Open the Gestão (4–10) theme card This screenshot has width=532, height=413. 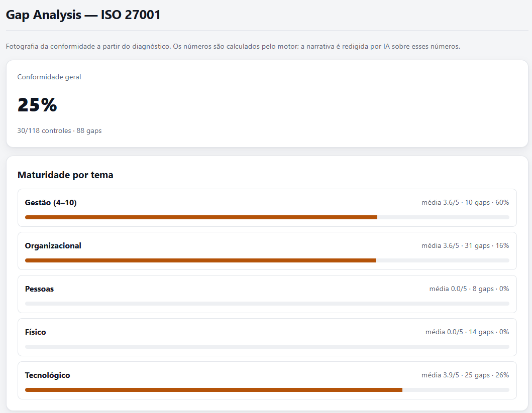tap(267, 208)
